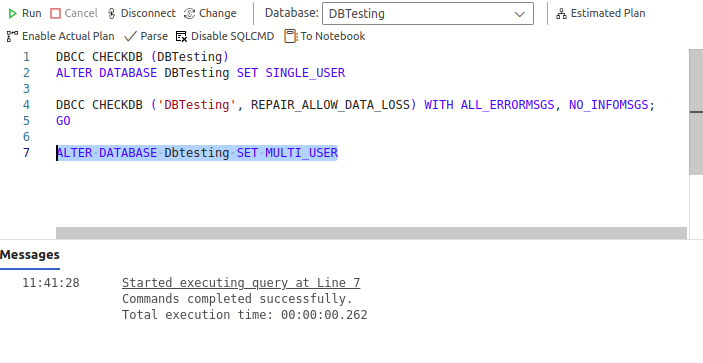The width and height of the screenshot is (703, 363).
Task: Click the Estimated Plan tree icon
Action: coord(561,13)
